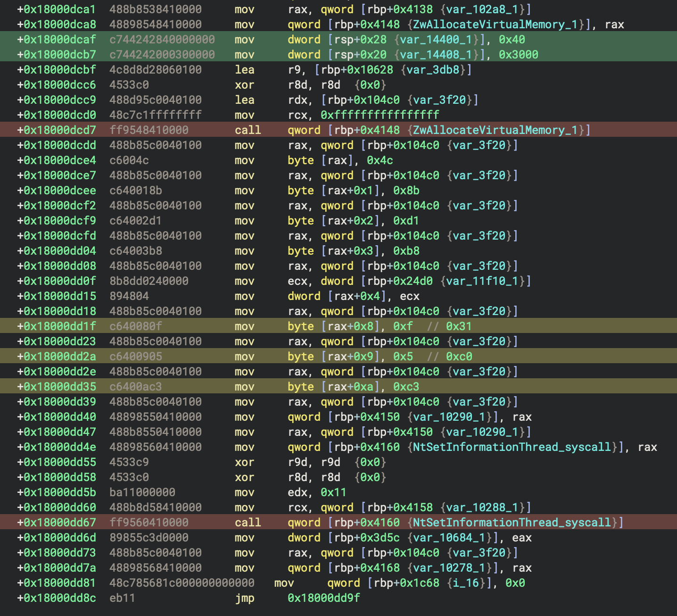Select address +0x18000dca1 line

[x=57, y=9]
